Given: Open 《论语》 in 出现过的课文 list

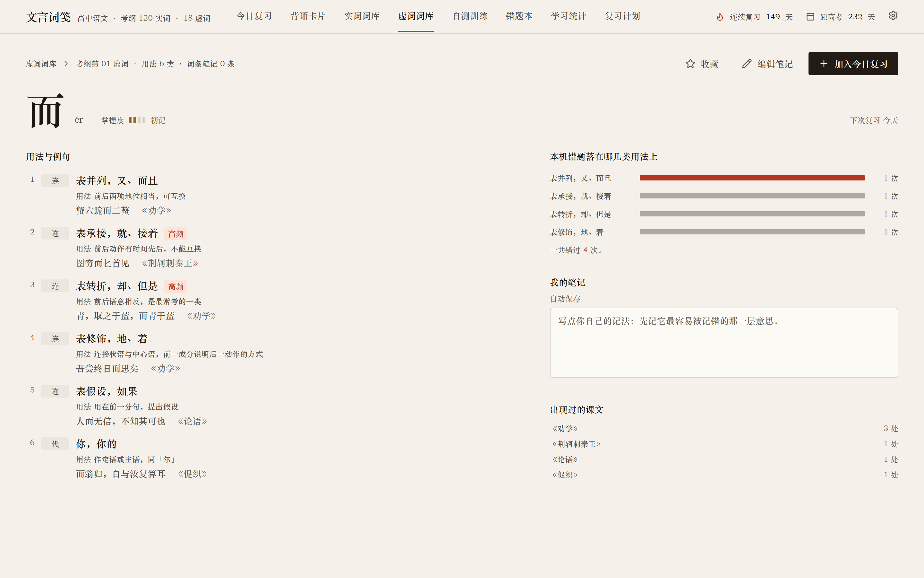Looking at the screenshot, I should pos(723,459).
